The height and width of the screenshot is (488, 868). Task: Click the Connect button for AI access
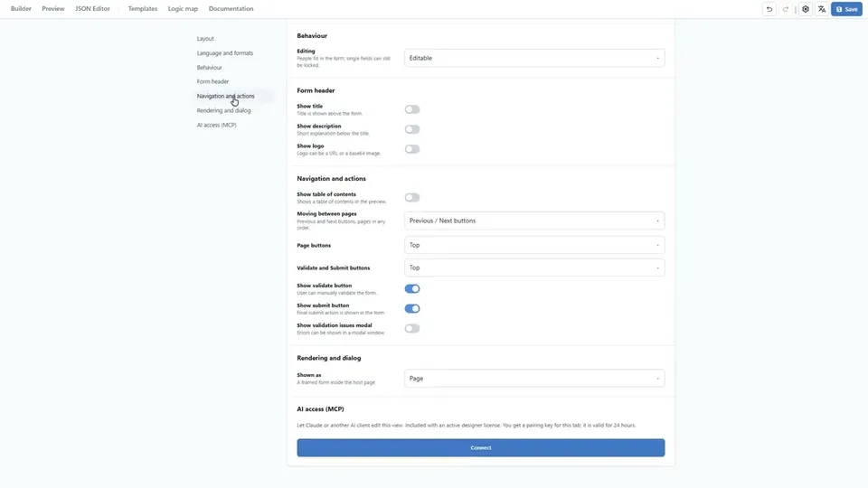[x=480, y=447]
